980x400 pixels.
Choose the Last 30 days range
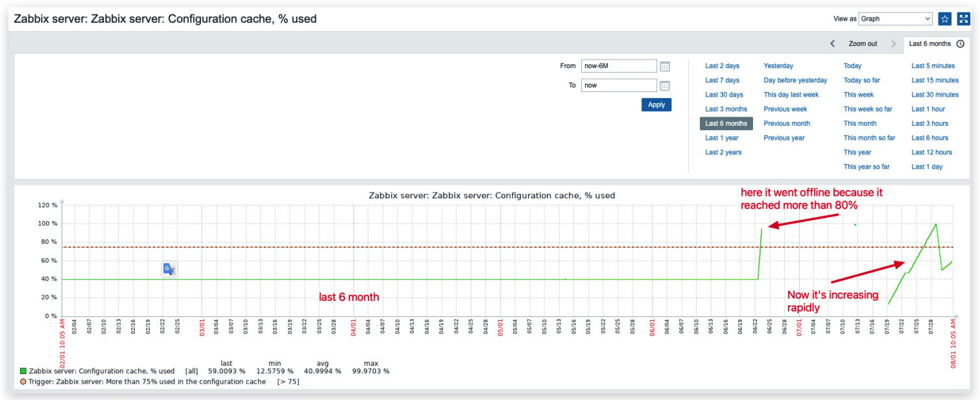coord(724,95)
